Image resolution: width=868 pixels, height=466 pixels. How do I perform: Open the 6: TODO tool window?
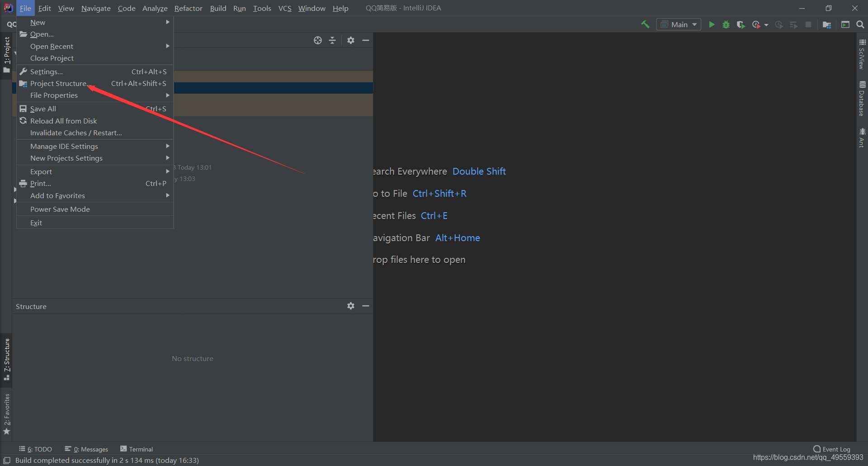pyautogui.click(x=35, y=449)
